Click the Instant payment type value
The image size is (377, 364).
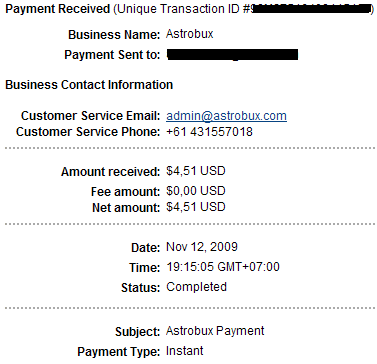tap(185, 351)
